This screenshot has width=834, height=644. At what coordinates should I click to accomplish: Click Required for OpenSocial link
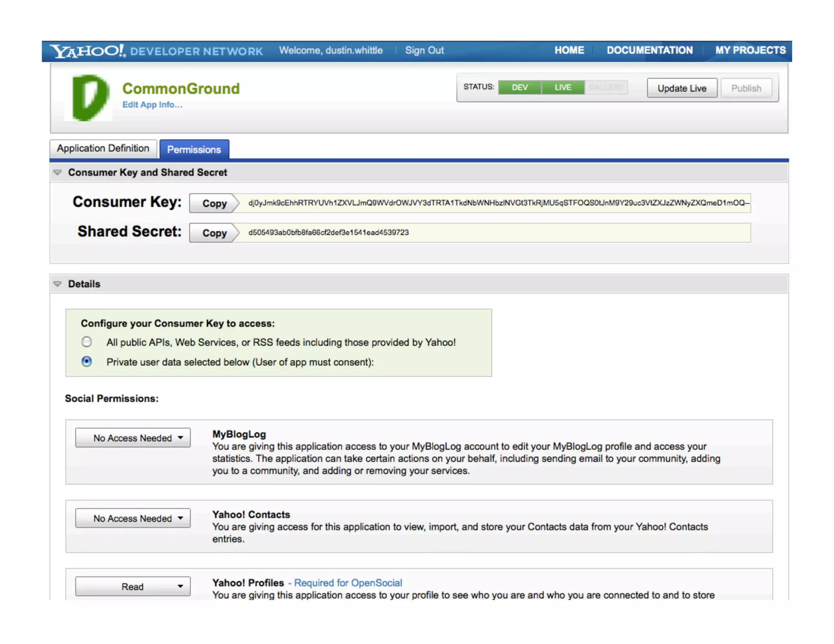pyautogui.click(x=348, y=583)
